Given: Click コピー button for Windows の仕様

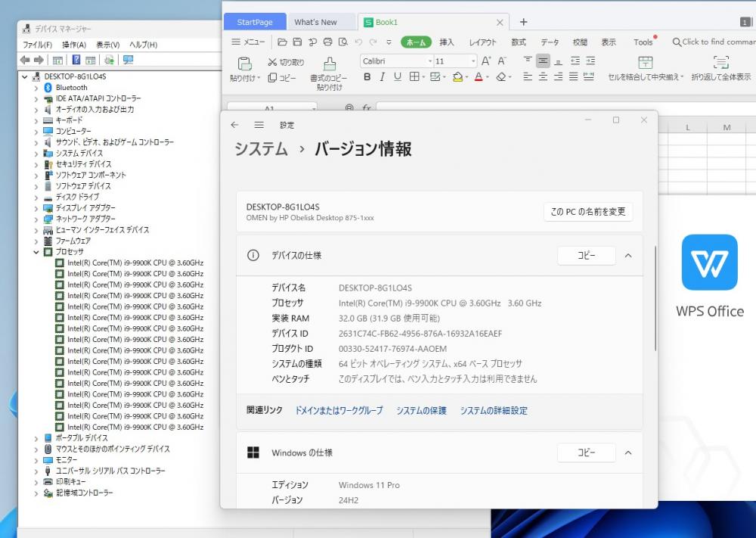Looking at the screenshot, I should tap(587, 453).
